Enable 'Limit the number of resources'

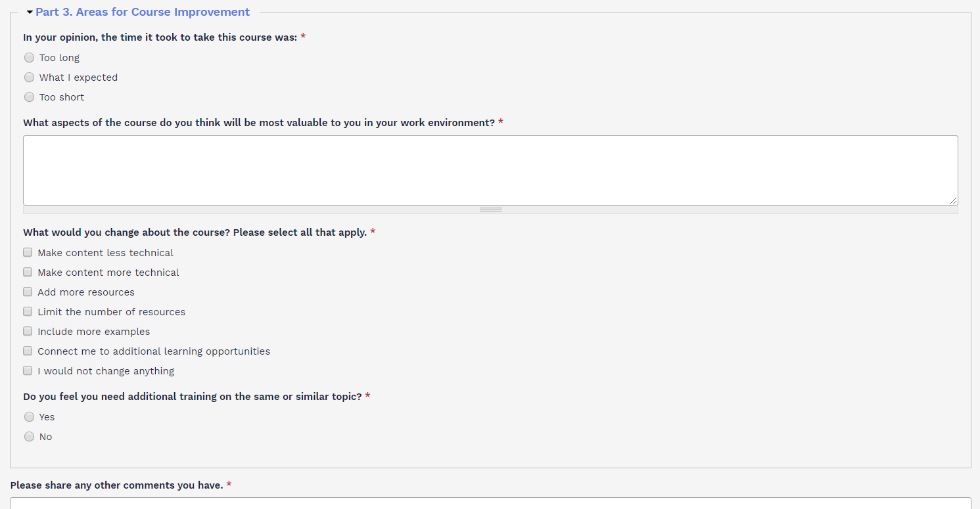(x=28, y=311)
